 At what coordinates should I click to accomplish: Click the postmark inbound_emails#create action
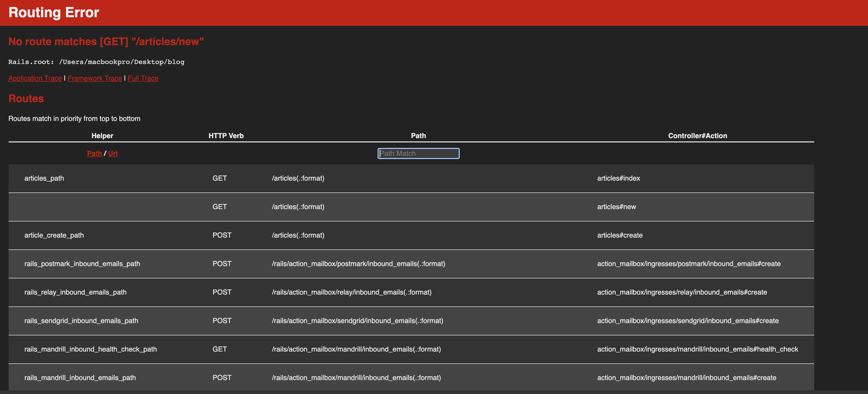tap(689, 264)
